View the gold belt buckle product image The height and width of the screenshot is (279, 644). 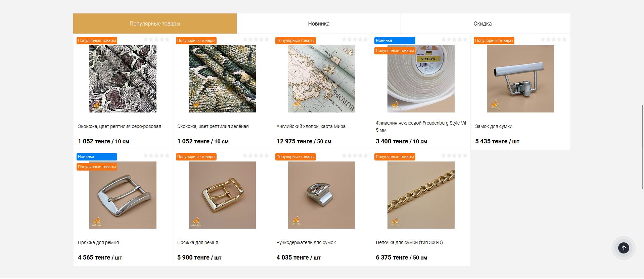click(222, 195)
